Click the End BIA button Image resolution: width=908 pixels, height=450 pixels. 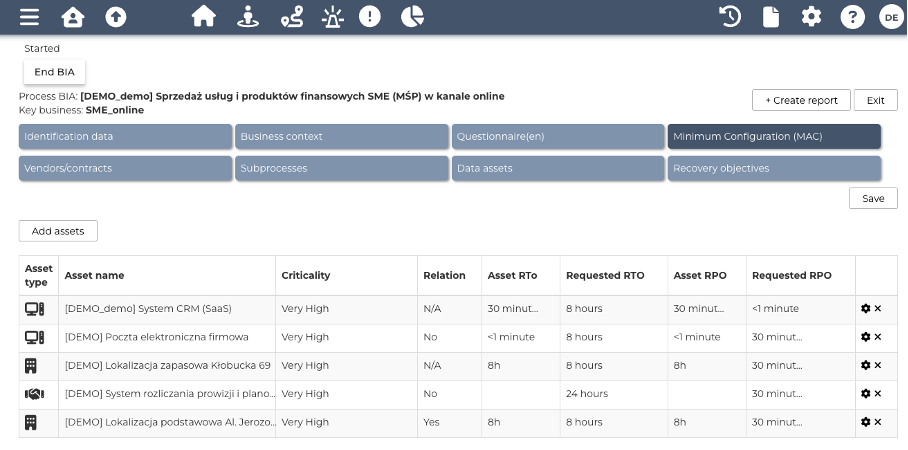pyautogui.click(x=54, y=72)
